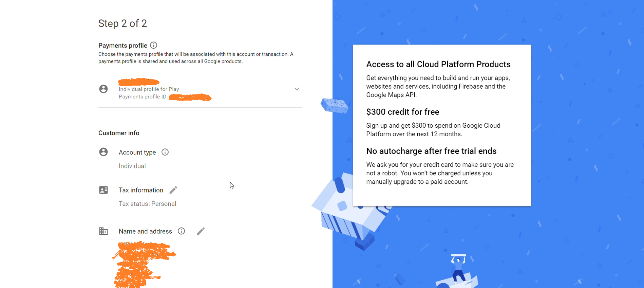Click the Customer info section header
The image size is (644, 288).
119,133
